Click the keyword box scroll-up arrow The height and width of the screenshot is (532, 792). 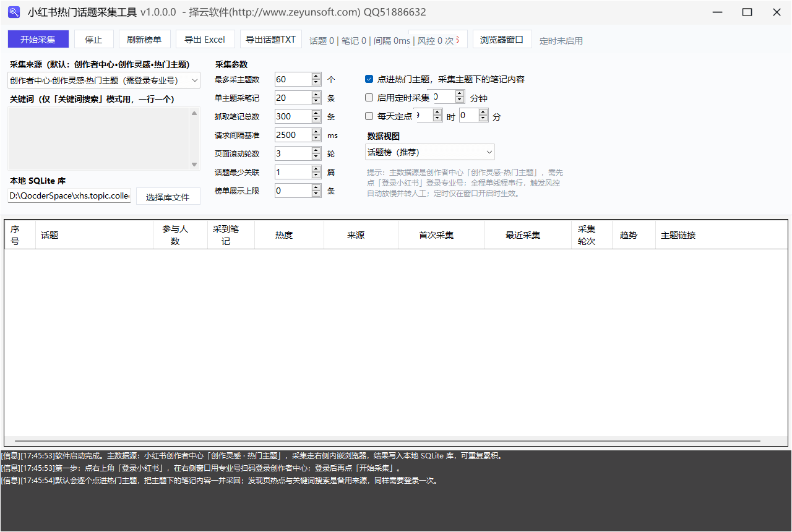click(194, 113)
